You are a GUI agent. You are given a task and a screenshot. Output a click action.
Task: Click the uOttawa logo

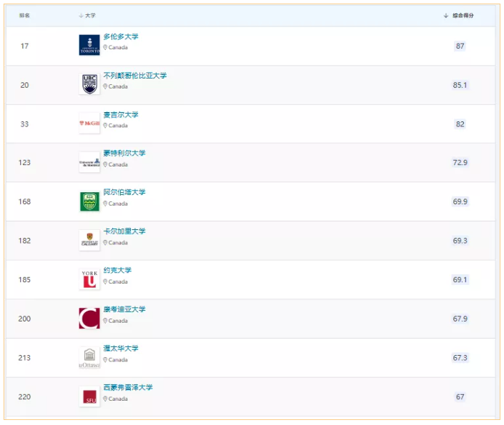coord(89,358)
